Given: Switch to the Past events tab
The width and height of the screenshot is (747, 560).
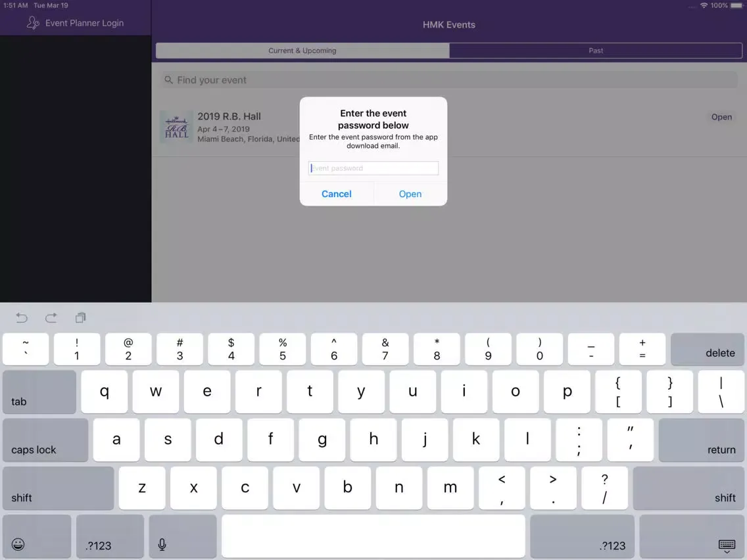Looking at the screenshot, I should coord(596,51).
